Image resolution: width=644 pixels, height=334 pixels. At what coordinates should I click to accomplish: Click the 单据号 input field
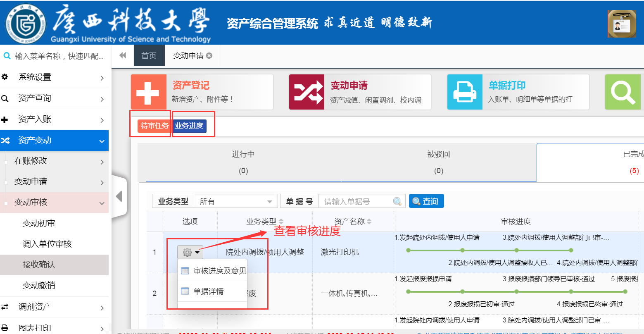357,201
